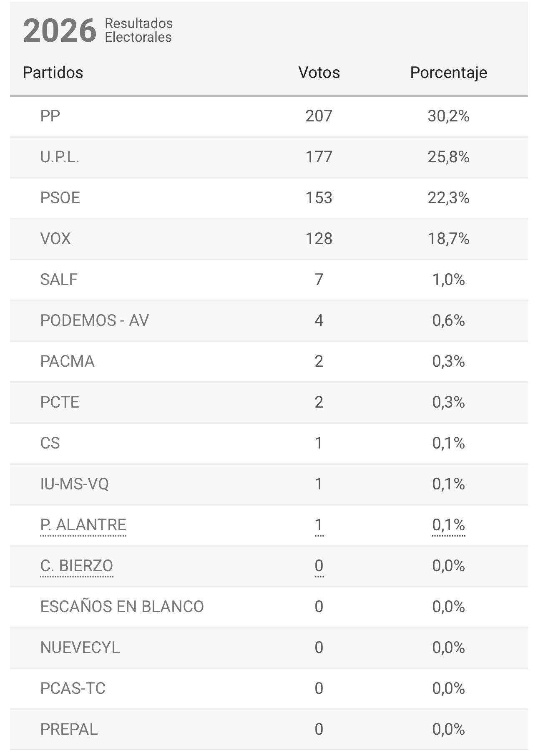538x756 pixels.
Task: Click the underlined vote count for C. BIERZO
Action: click(319, 566)
